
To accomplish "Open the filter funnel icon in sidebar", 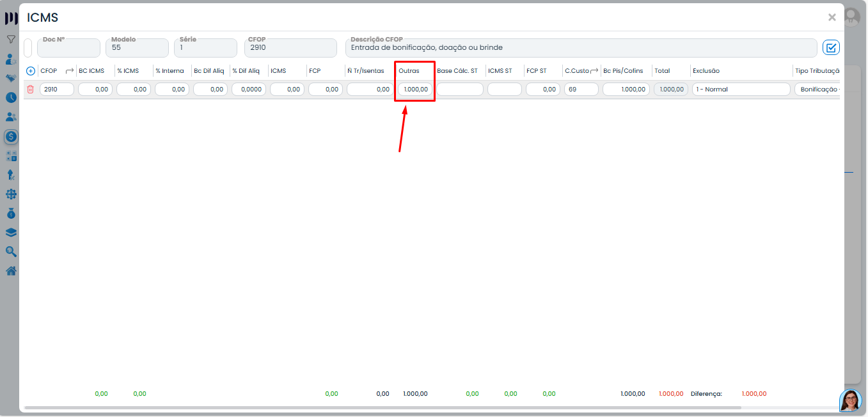I will click(11, 40).
